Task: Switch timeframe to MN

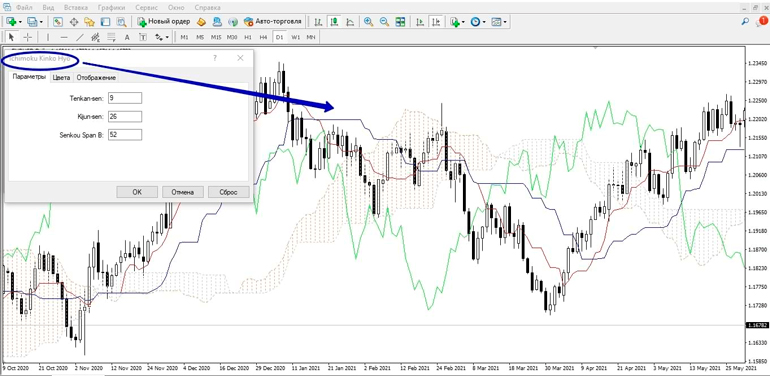Action: [311, 37]
